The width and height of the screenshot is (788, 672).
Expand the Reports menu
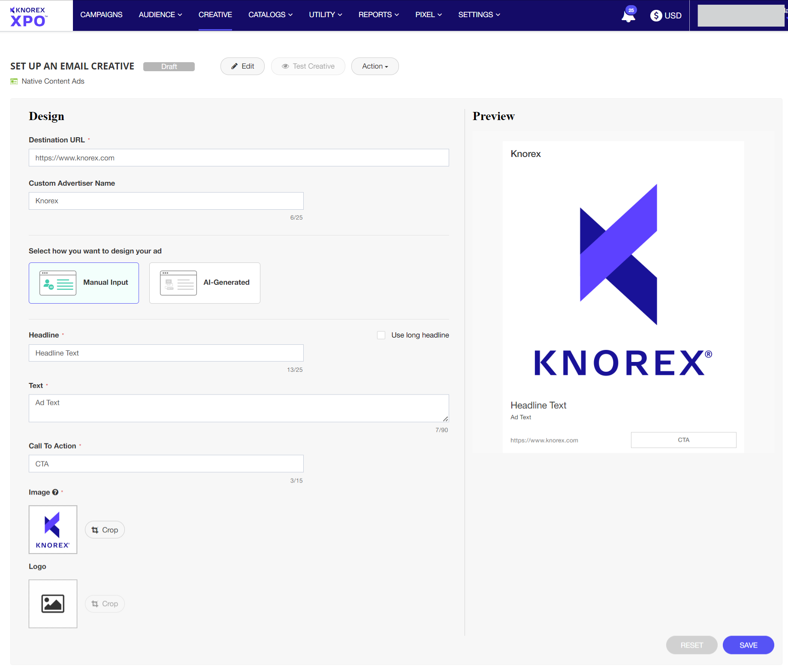[378, 15]
